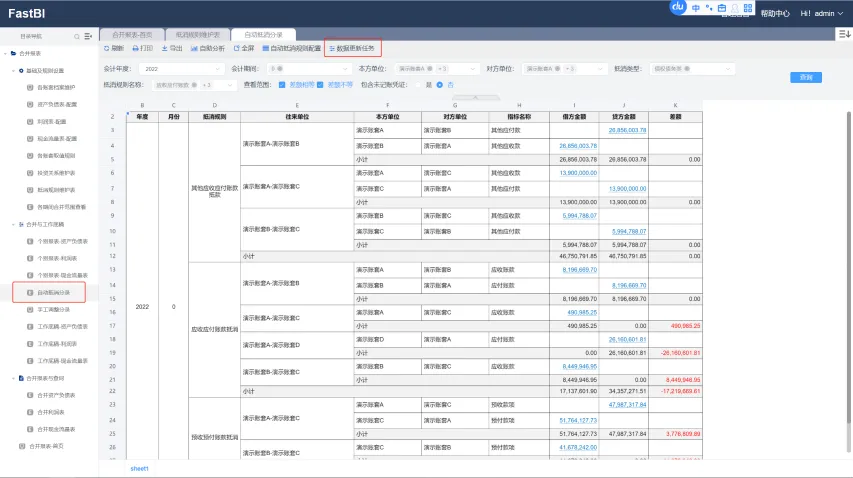853x478 pixels.
Task: Click the 8,196,669.70 debit link in row 13
Action: 579,270
